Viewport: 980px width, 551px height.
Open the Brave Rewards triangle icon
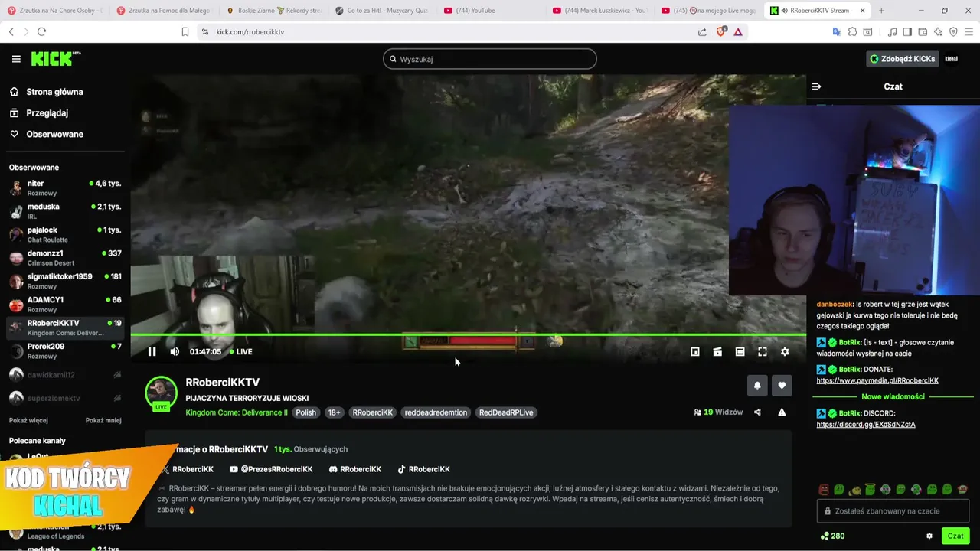[x=738, y=31]
